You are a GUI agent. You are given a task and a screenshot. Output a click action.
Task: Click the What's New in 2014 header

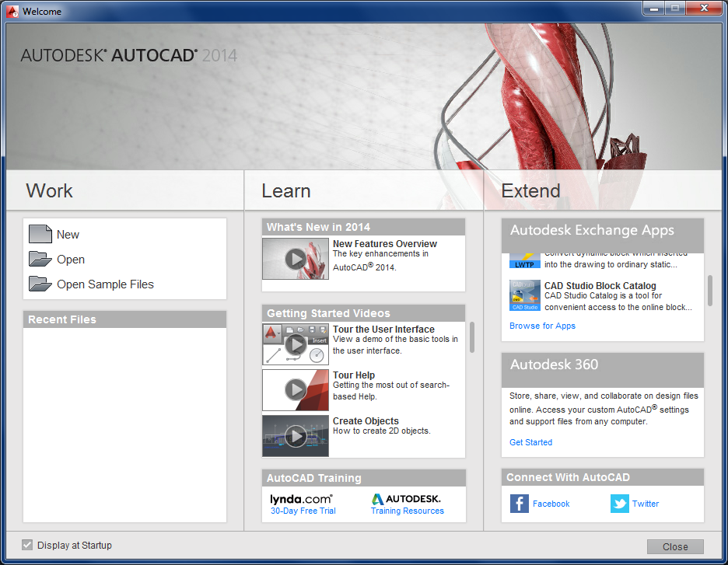coord(363,227)
